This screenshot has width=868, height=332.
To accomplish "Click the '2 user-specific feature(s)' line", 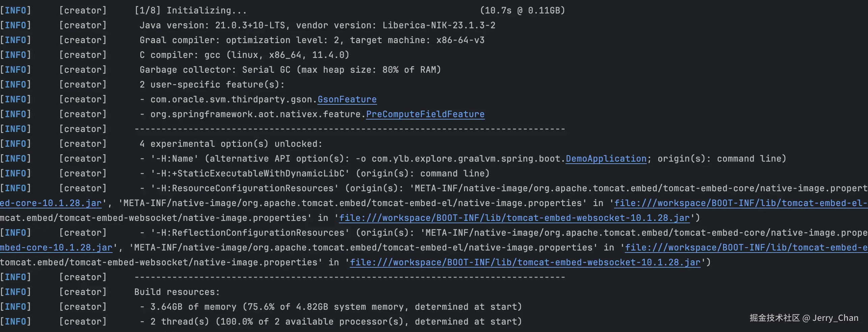I will pyautogui.click(x=212, y=85).
